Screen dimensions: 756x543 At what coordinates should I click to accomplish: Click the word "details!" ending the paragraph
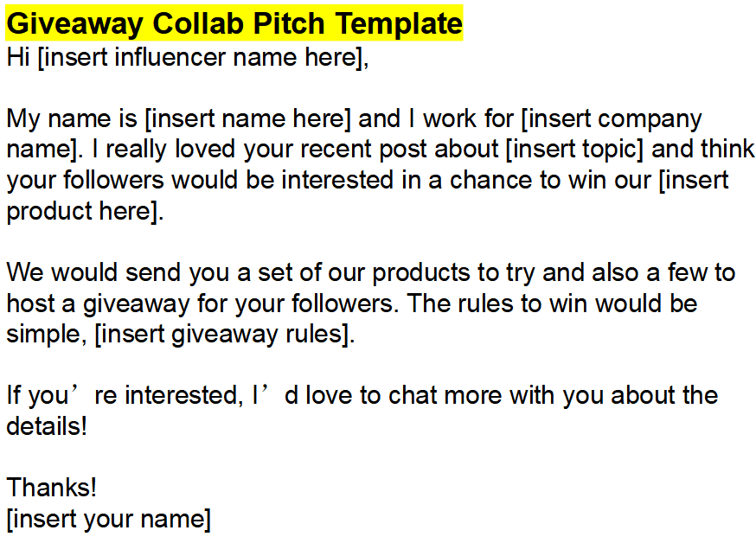pos(47,426)
